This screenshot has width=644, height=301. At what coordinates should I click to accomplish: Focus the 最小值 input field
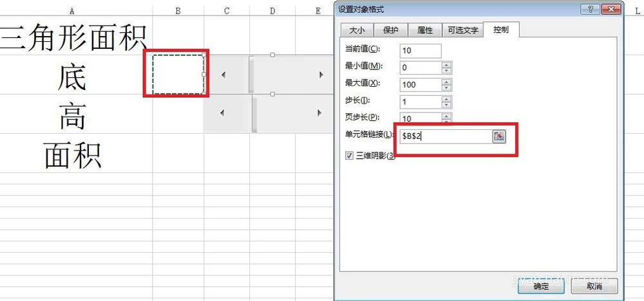point(421,68)
